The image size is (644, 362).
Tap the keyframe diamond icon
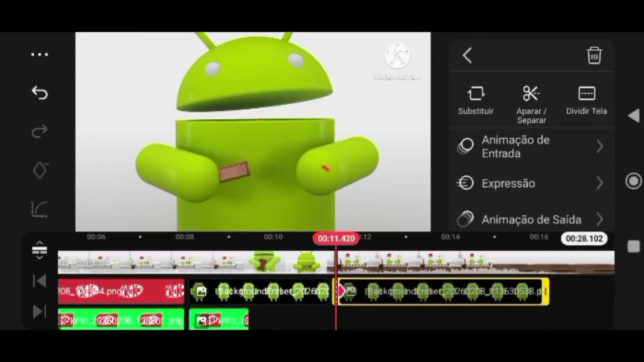(x=40, y=170)
